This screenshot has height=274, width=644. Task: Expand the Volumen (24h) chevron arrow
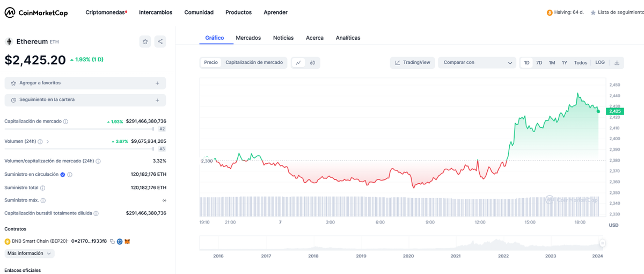pos(48,141)
